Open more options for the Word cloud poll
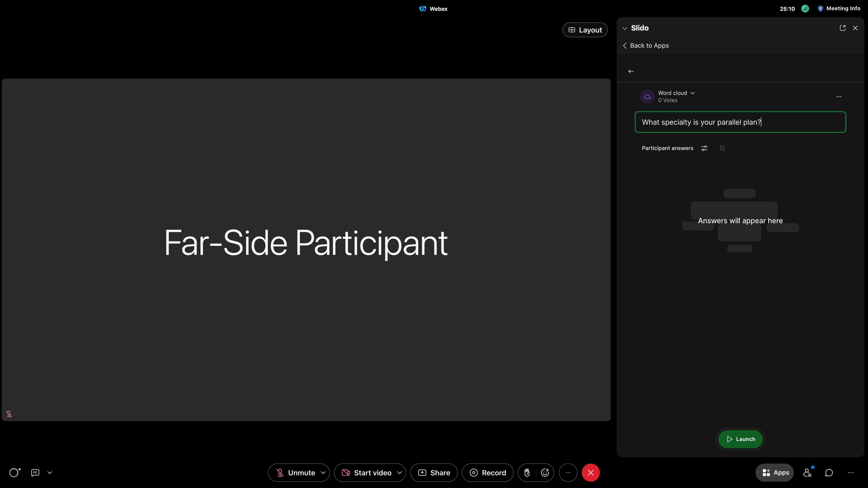The height and width of the screenshot is (488, 868). coord(839,97)
